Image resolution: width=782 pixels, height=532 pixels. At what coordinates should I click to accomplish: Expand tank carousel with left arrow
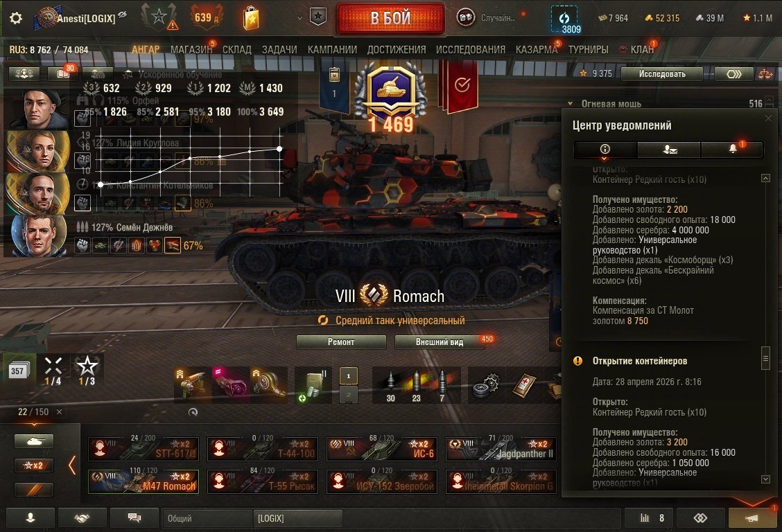click(x=72, y=465)
